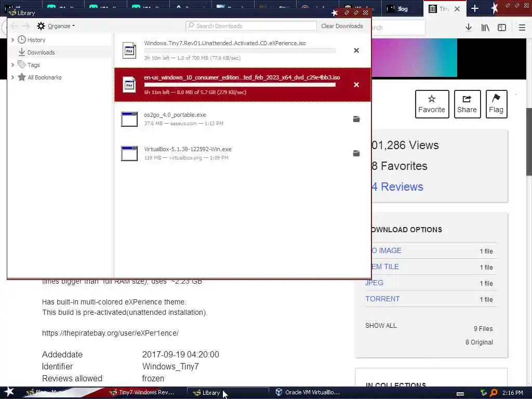Click the Tiny7 ISO download progress bar
The width and height of the screenshot is (532, 399).
[x=240, y=50]
